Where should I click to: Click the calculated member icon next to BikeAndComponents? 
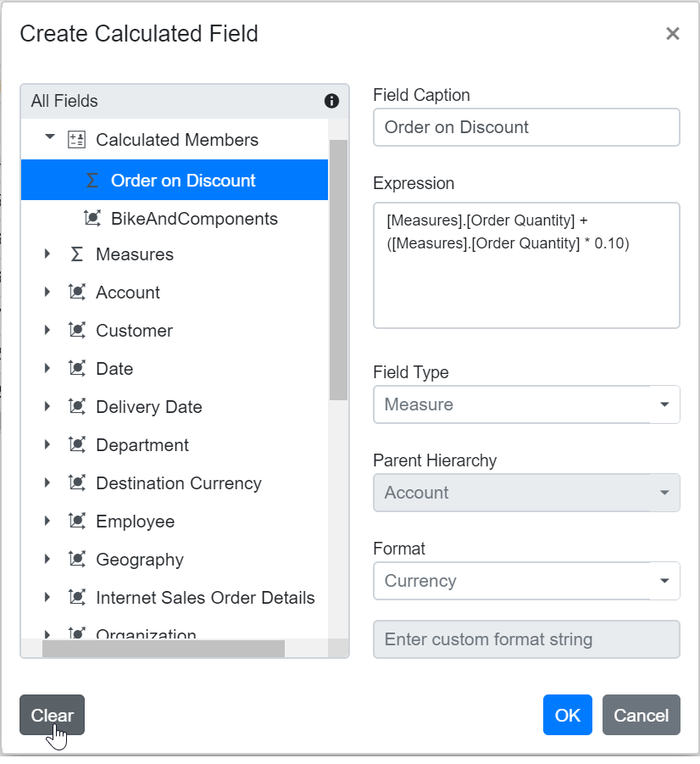[x=95, y=218]
